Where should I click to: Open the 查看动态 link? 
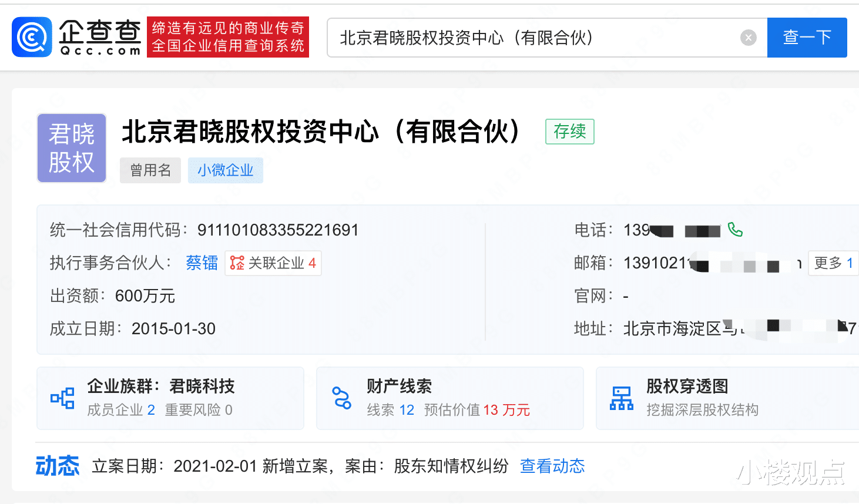tap(552, 466)
